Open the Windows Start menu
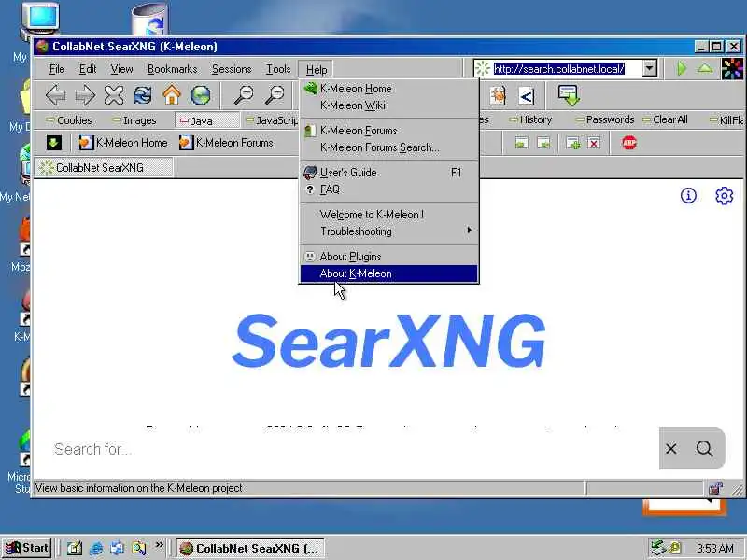747x560 pixels. (27, 548)
